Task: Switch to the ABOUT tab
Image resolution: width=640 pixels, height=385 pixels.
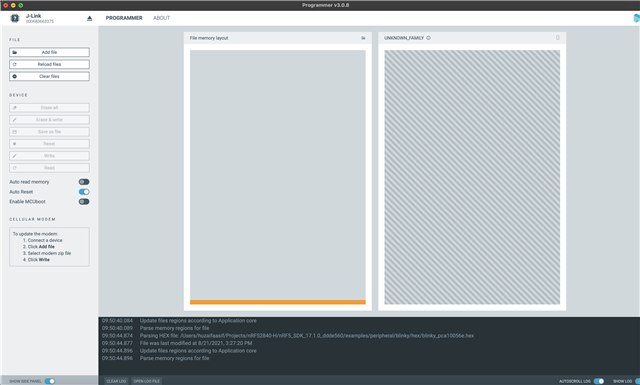Action: [x=162, y=18]
